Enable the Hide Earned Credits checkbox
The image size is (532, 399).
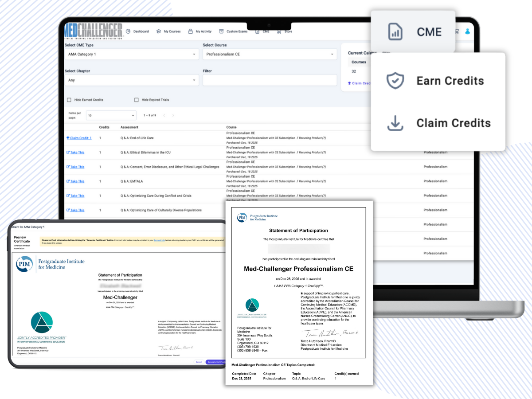point(69,100)
